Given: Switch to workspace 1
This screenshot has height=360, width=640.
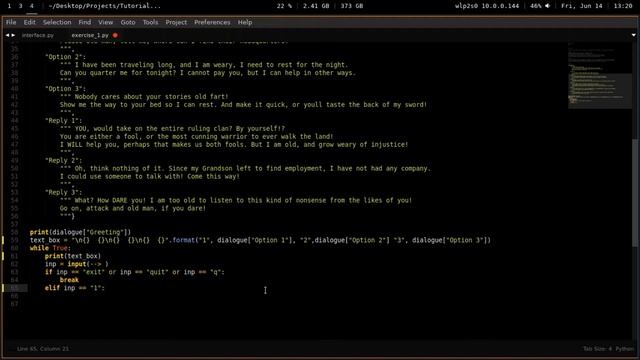Looking at the screenshot, I should point(9,6).
